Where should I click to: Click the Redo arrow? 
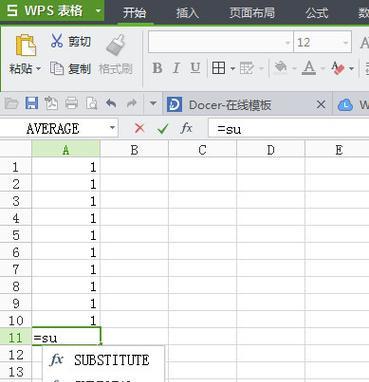[x=132, y=104]
